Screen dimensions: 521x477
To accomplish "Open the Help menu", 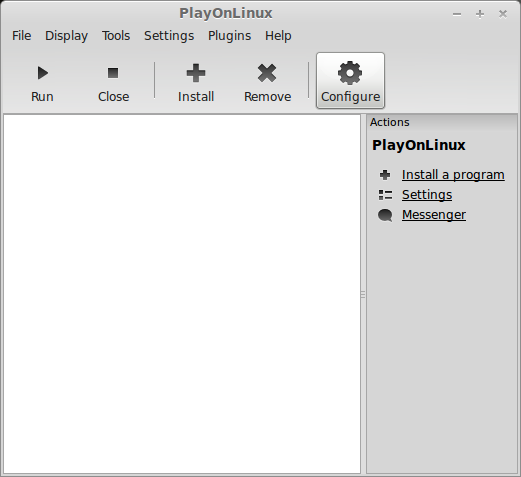I will [x=278, y=36].
